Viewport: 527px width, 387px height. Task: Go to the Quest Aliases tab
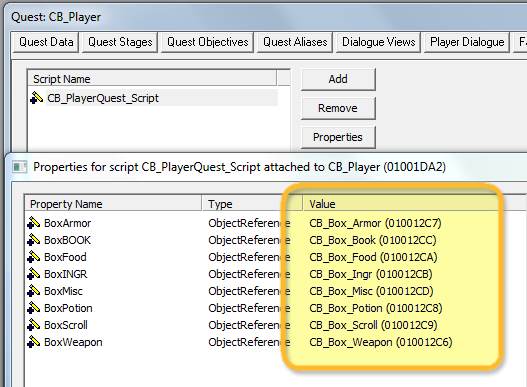tap(295, 42)
